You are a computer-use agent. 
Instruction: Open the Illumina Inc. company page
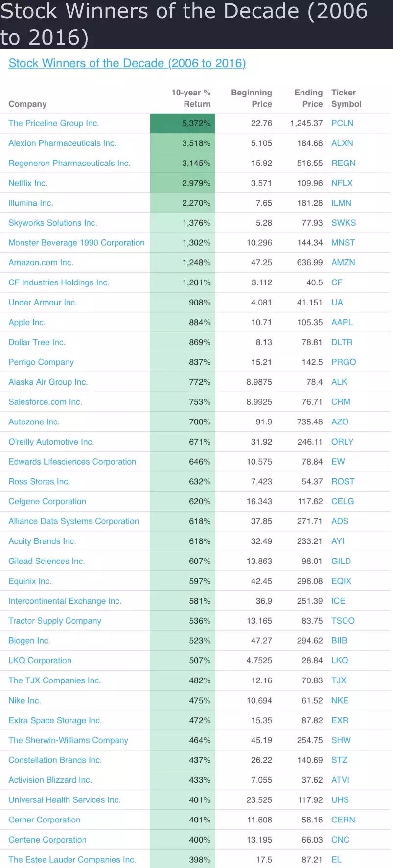point(30,203)
